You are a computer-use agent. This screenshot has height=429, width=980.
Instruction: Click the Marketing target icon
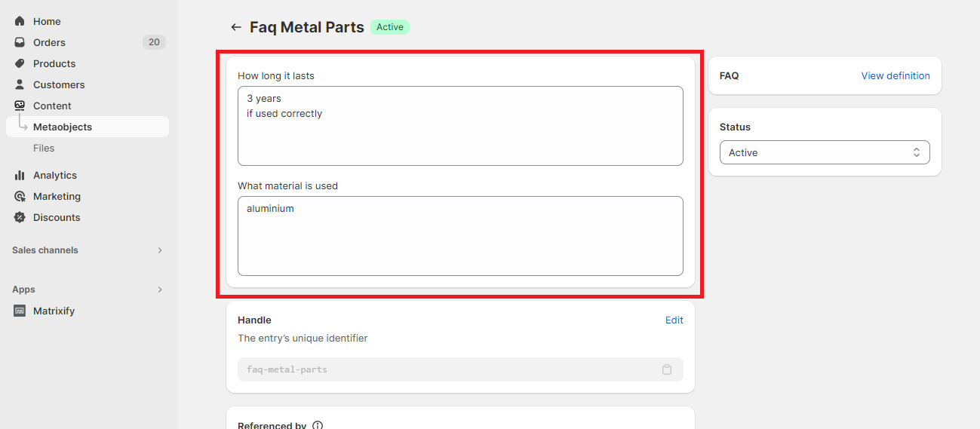click(x=20, y=196)
